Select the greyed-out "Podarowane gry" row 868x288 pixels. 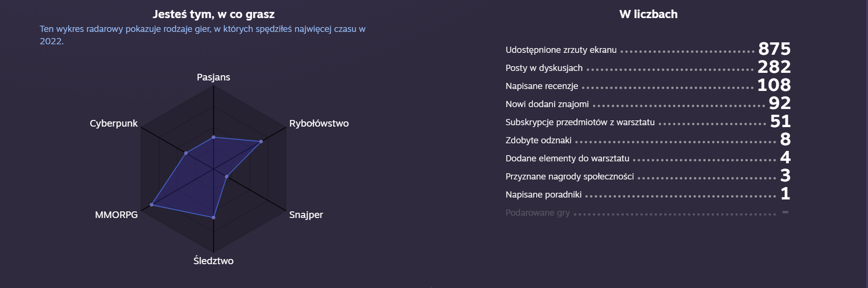[x=537, y=213]
